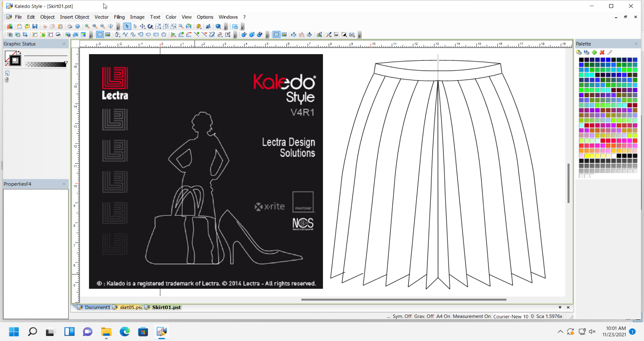Close the Palette panel
This screenshot has height=341, width=644.
click(636, 44)
